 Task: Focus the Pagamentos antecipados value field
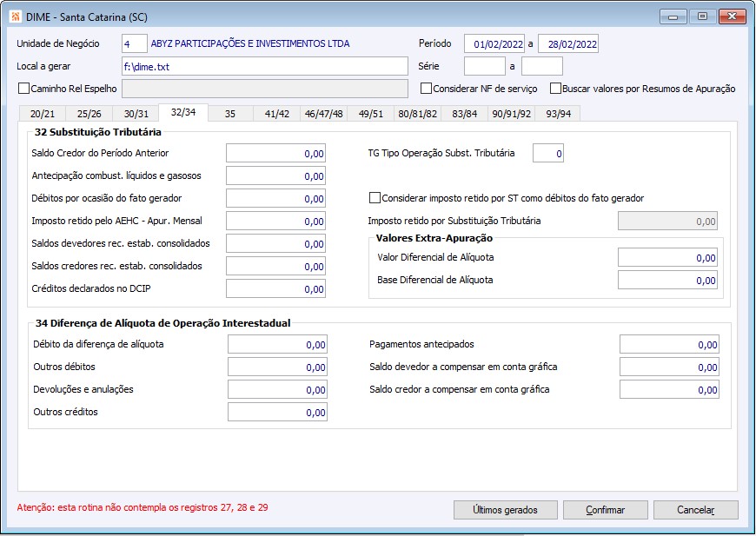[669, 345]
